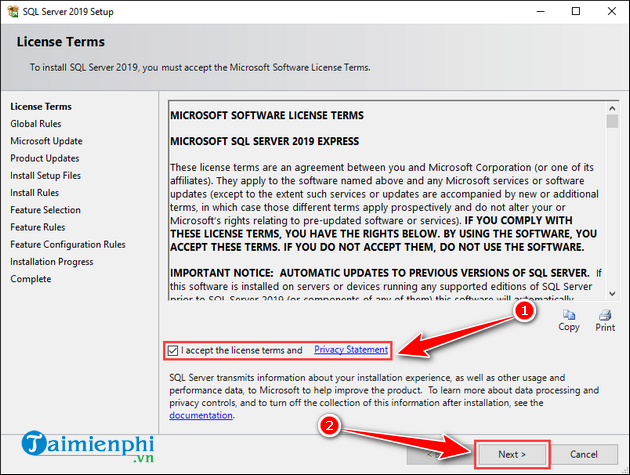The image size is (630, 475).
Task: Click the SQL Server Setup title bar icon
Action: [13, 11]
